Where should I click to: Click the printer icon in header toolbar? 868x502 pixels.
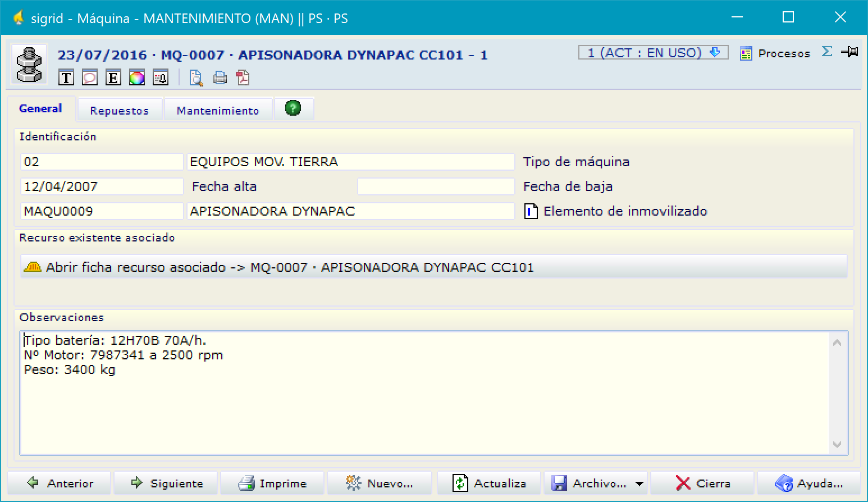click(x=220, y=77)
